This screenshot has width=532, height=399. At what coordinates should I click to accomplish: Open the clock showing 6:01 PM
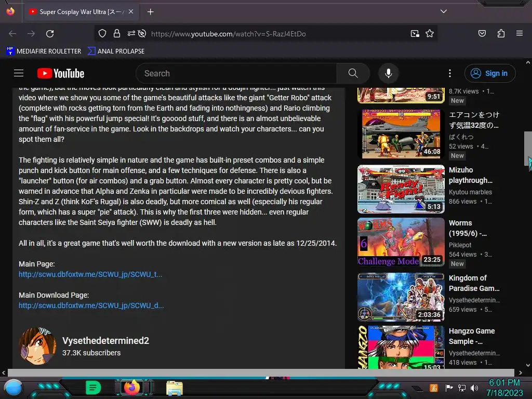tap(504, 388)
